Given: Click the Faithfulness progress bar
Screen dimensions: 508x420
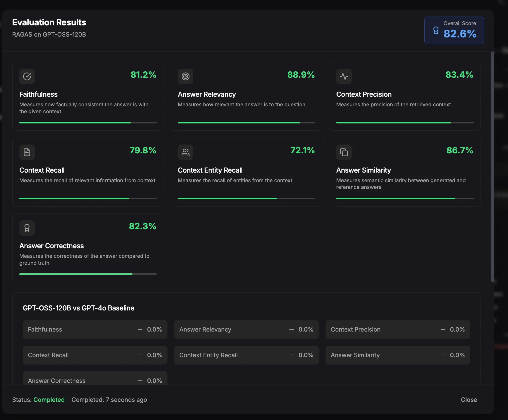Looking at the screenshot, I should 88,123.
